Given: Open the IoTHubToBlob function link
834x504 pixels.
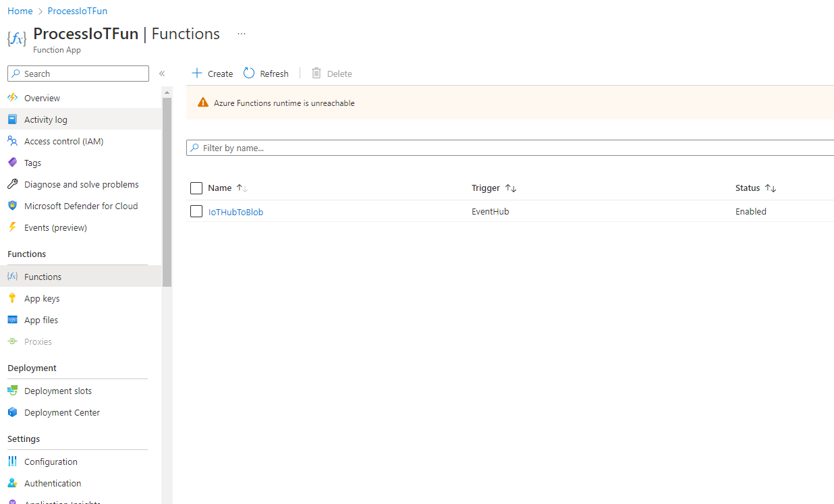Looking at the screenshot, I should [235, 212].
